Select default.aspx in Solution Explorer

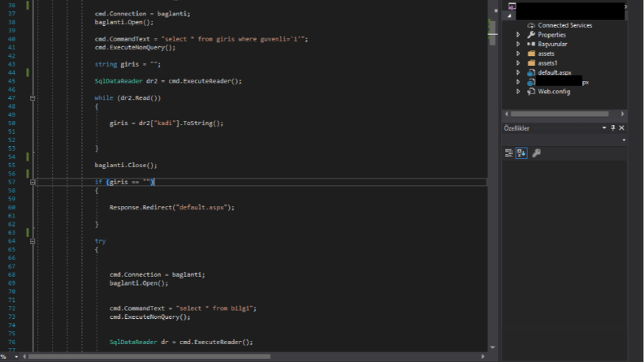coord(555,73)
